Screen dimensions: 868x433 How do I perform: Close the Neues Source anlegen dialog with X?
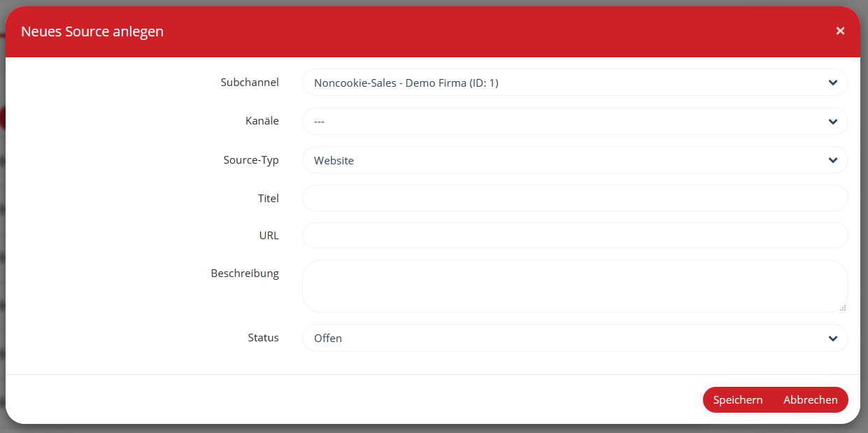840,31
